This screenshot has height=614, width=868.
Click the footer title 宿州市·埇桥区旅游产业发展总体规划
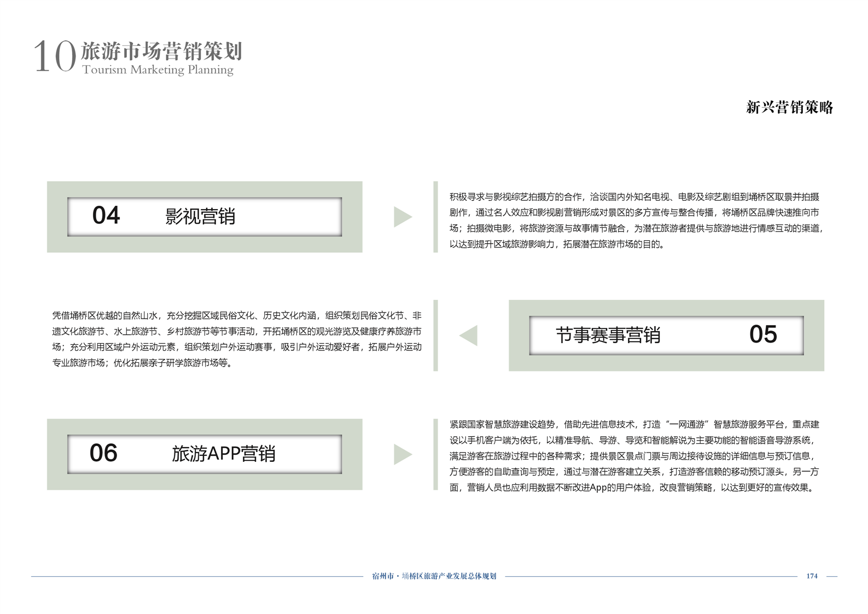click(x=434, y=576)
